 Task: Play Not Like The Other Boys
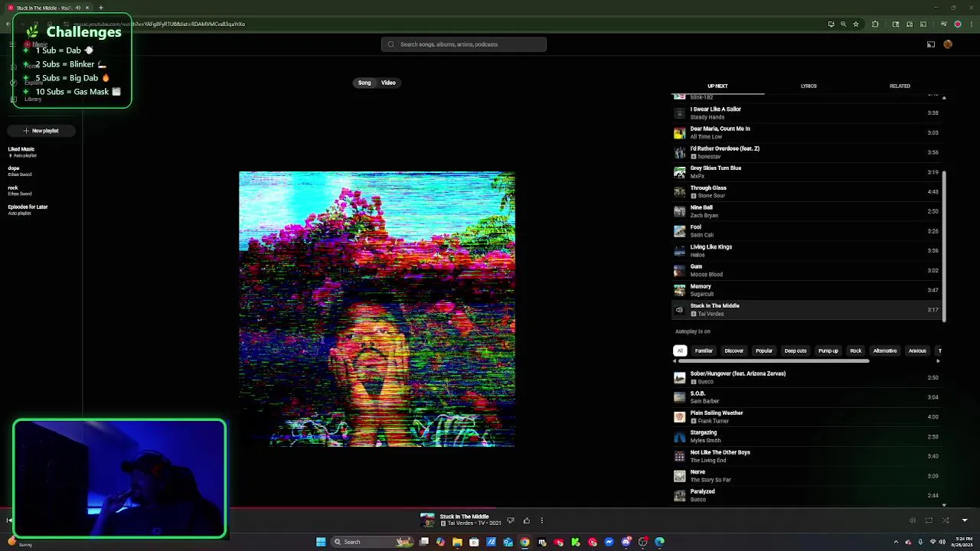tap(805, 456)
